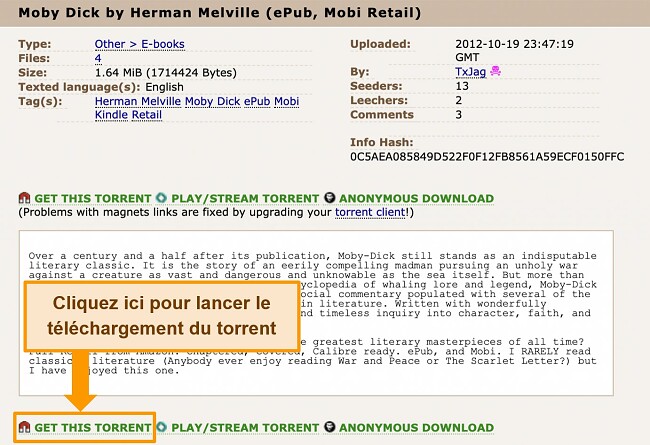Click the Info Hash label
This screenshot has height=445, width=650.
382,142
